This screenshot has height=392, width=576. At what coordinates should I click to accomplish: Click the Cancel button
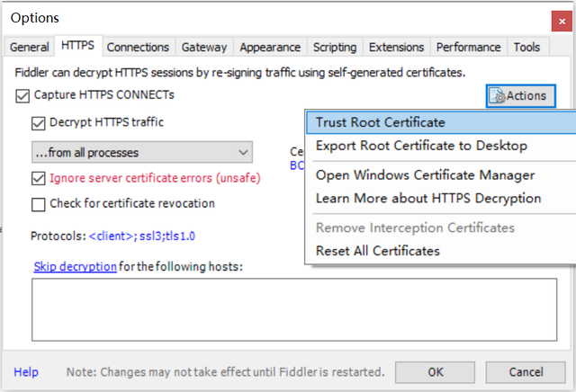(x=526, y=372)
